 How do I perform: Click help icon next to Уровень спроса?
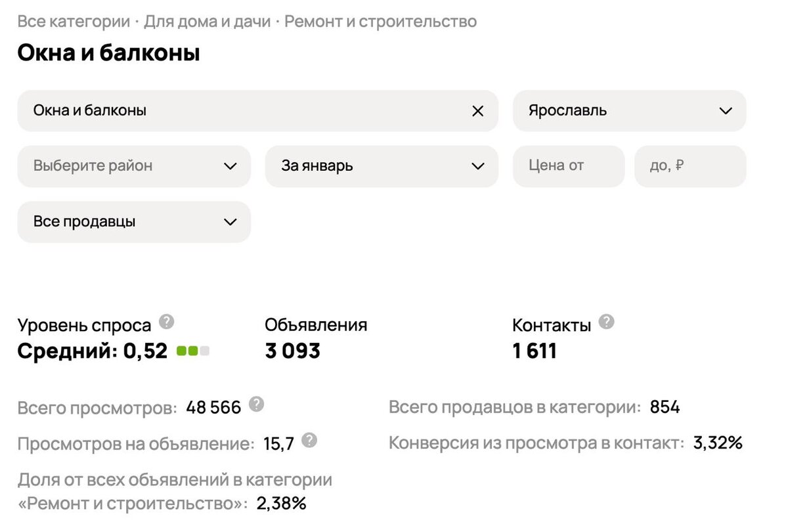(x=167, y=322)
